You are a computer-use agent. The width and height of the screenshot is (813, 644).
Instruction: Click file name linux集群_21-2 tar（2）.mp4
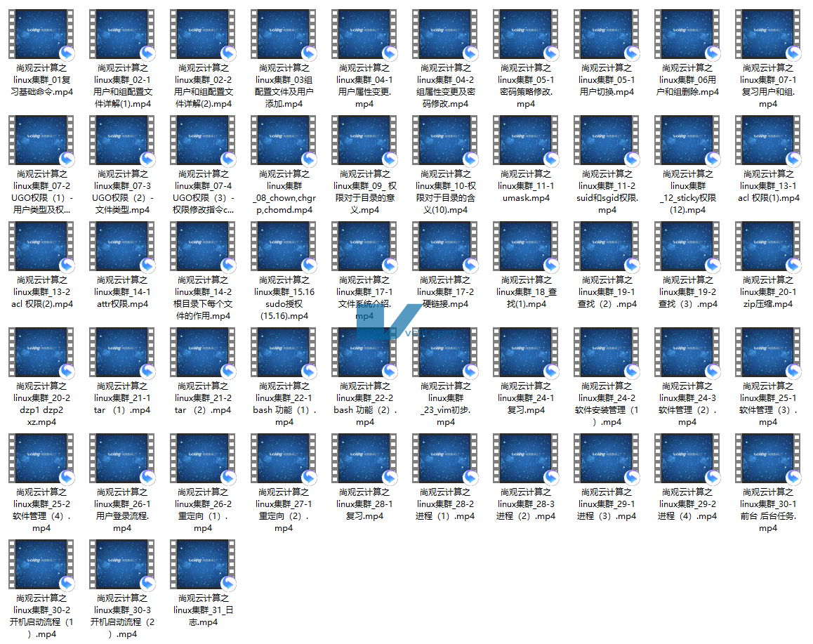[x=204, y=398]
